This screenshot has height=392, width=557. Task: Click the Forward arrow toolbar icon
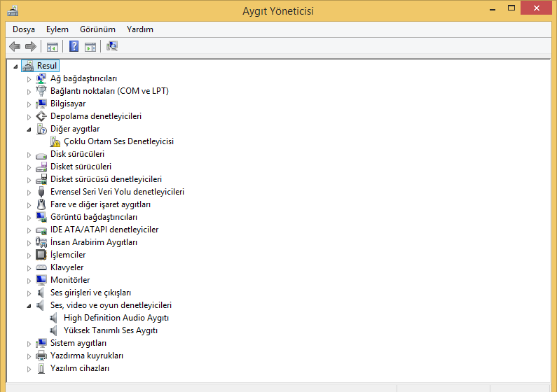tap(31, 46)
